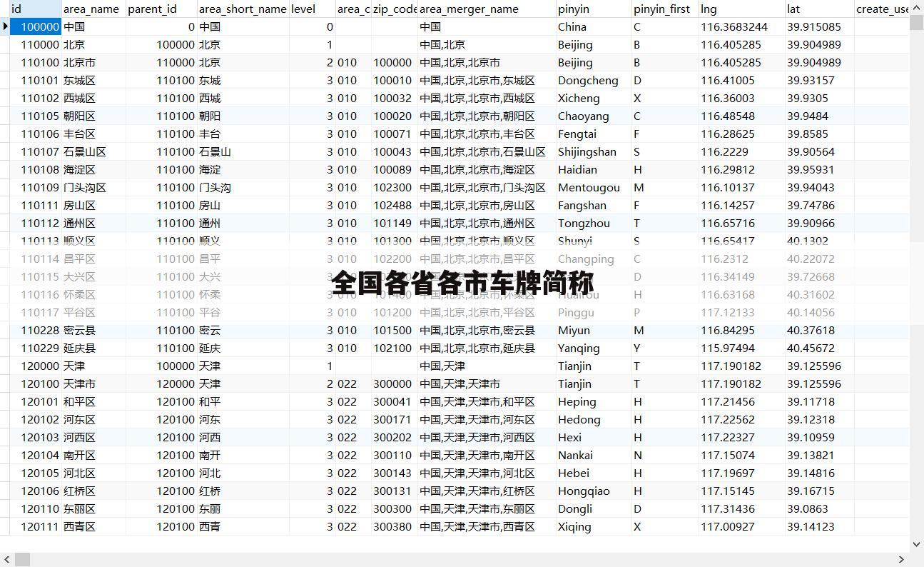Click the vertical scrollbar up arrow
924x567 pixels.
pos(917,6)
